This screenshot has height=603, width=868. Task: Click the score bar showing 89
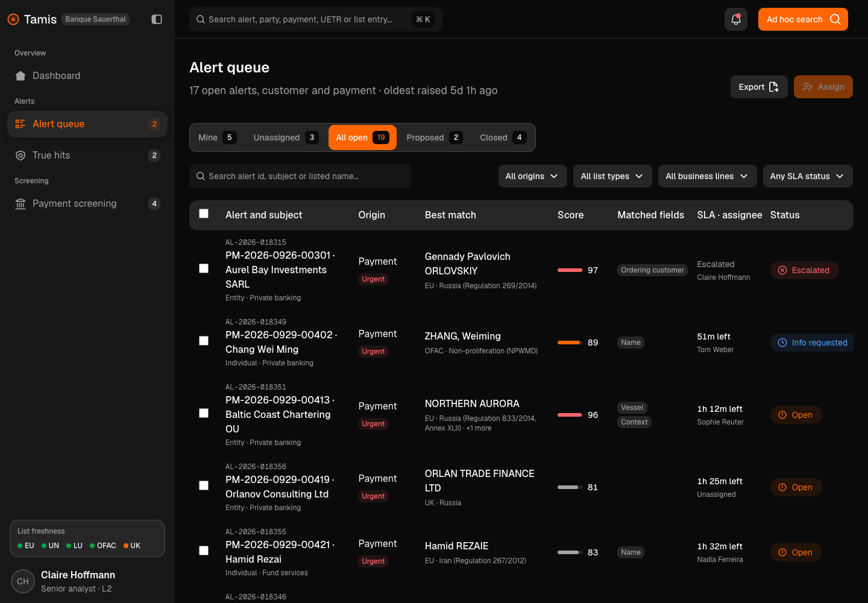tap(570, 343)
